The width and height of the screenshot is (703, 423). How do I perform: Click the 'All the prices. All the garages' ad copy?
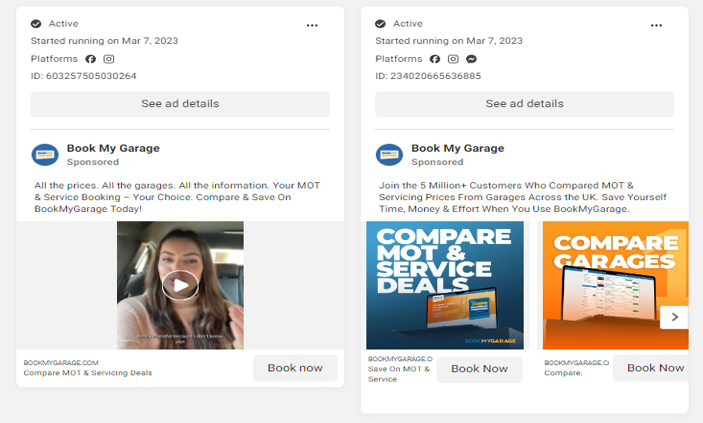click(x=178, y=197)
